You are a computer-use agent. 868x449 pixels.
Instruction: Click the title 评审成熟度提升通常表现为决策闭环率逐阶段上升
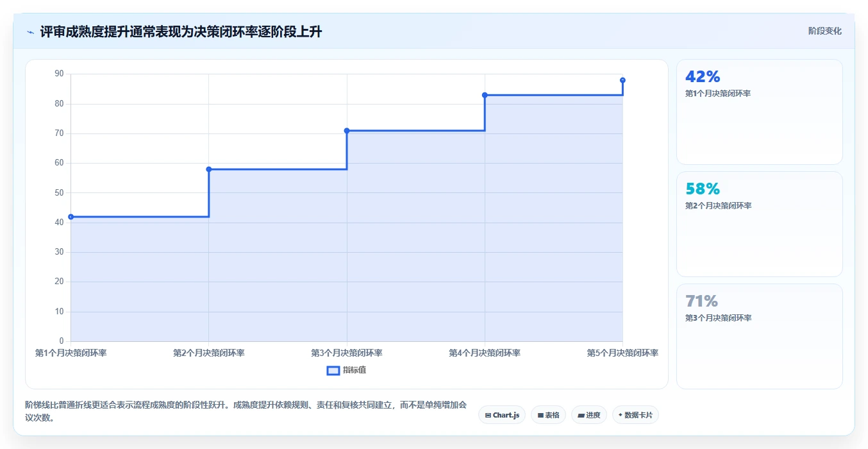(x=181, y=32)
